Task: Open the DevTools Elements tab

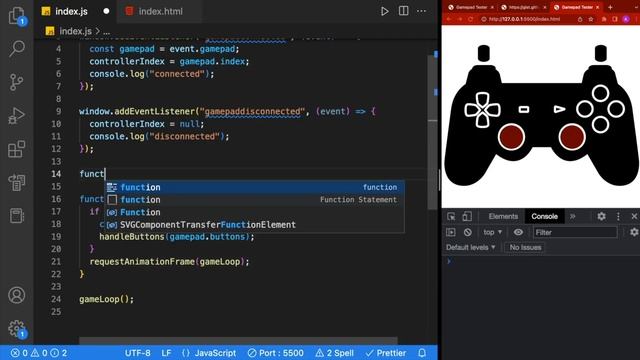Action: pyautogui.click(x=503, y=216)
